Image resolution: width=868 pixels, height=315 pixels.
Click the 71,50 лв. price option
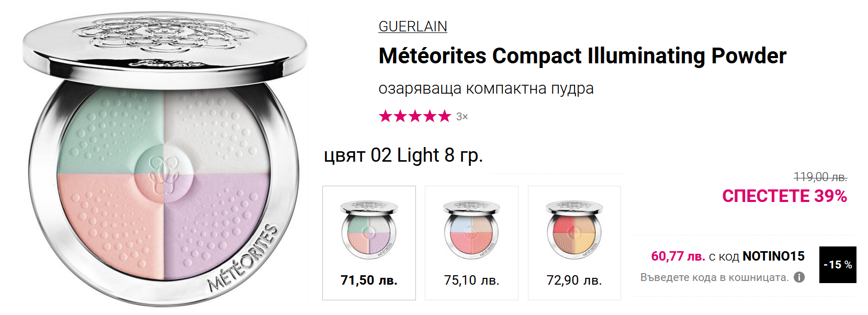tap(369, 280)
